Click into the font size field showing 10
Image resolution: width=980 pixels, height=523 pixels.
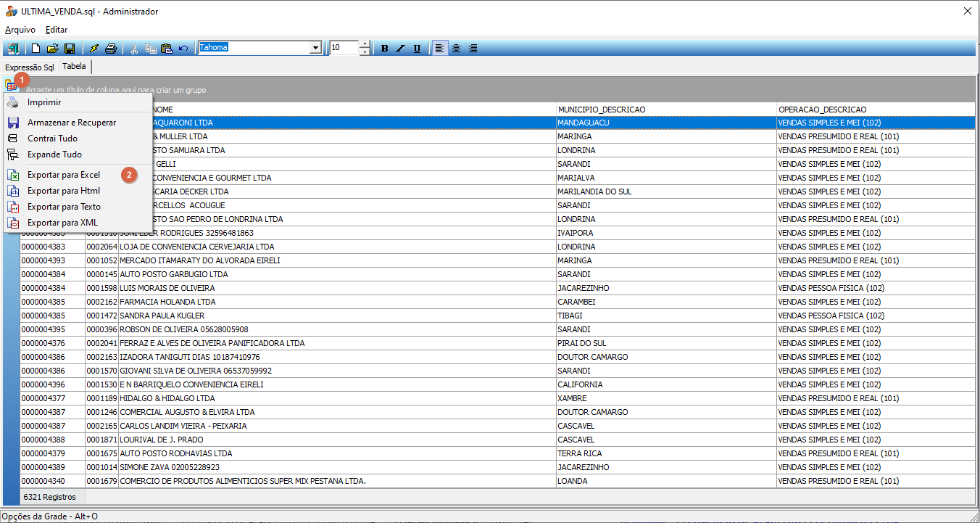(x=344, y=48)
